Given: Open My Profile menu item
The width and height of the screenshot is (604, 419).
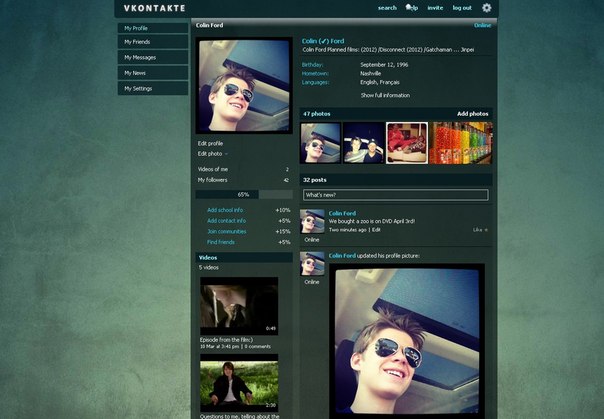Looking at the screenshot, I should (x=153, y=28).
